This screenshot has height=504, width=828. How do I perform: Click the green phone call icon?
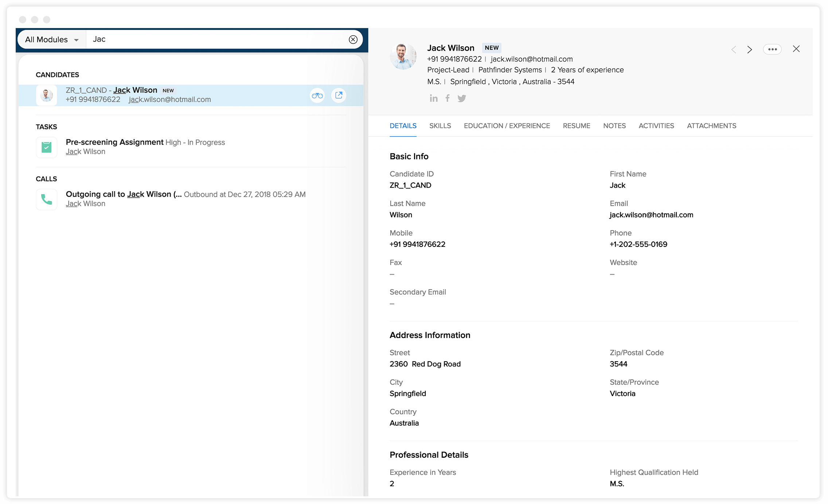click(47, 200)
